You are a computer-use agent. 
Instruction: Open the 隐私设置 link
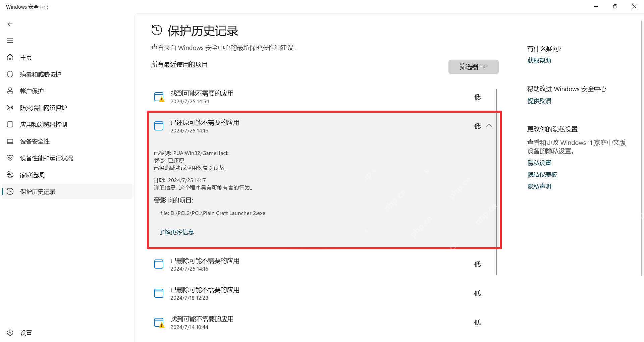coord(539,163)
